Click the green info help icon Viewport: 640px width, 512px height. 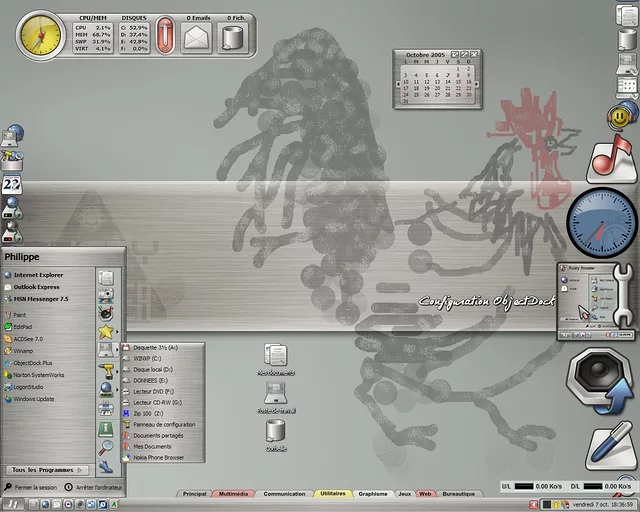(x=107, y=428)
